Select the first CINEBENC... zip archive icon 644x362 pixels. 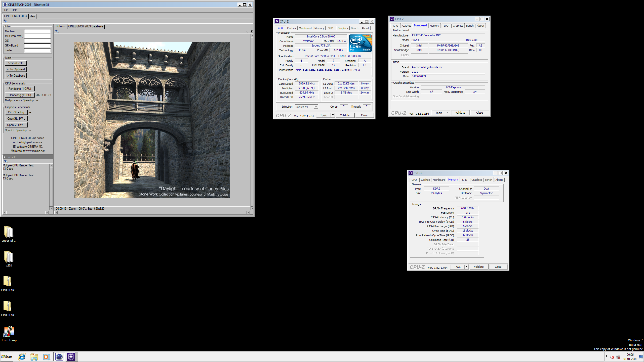coord(9,284)
